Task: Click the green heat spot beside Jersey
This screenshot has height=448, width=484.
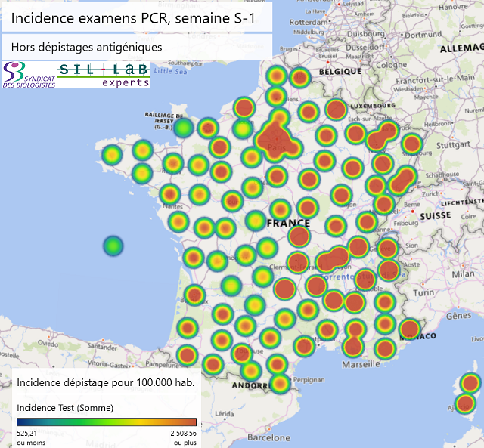Action: point(183,128)
